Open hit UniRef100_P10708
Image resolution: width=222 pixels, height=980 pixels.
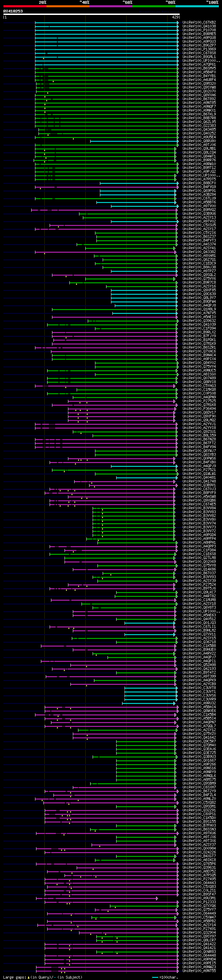[x=199, y=30]
